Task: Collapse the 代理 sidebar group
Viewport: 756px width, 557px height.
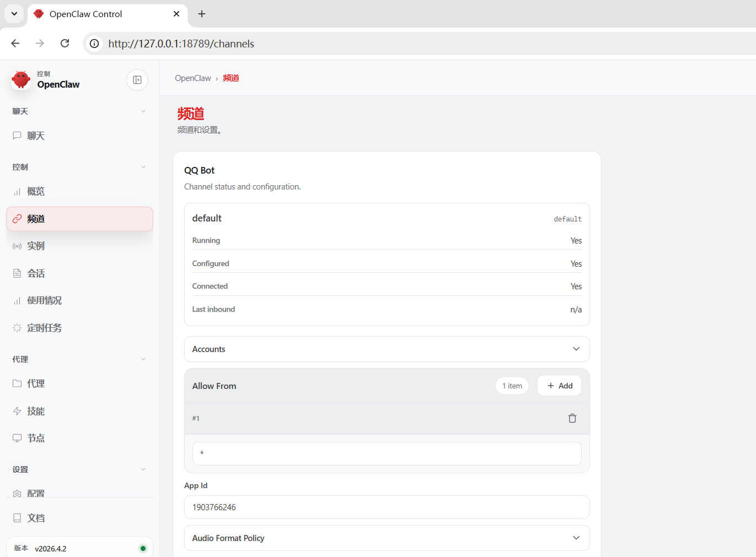Action: pos(143,359)
